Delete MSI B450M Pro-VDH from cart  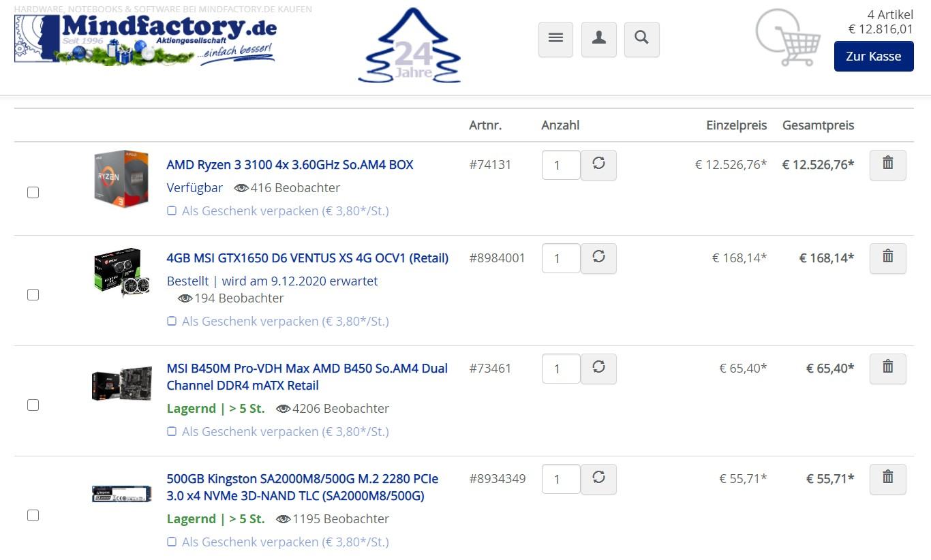pos(887,369)
